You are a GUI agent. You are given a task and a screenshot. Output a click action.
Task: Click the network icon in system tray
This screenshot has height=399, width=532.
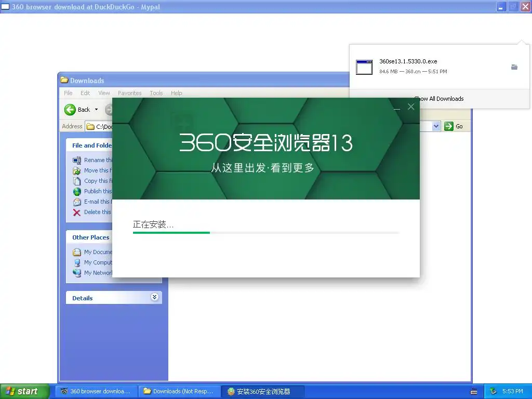[494, 392]
